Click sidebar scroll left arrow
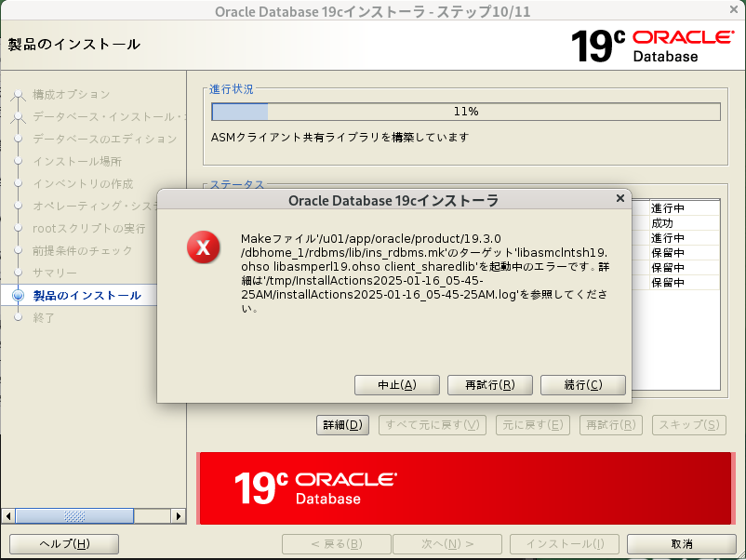The width and height of the screenshot is (746, 560). [x=8, y=515]
